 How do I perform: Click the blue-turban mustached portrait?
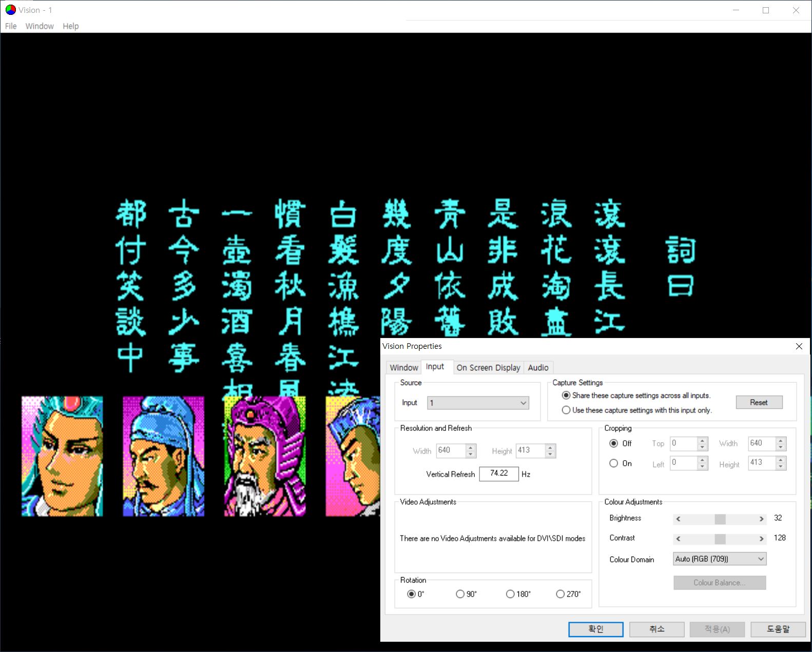164,456
